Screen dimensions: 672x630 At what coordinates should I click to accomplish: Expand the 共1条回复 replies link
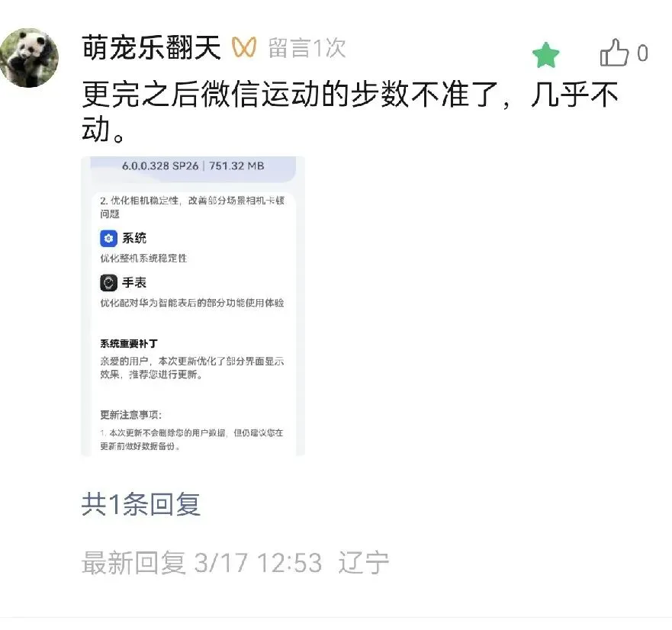click(x=141, y=504)
